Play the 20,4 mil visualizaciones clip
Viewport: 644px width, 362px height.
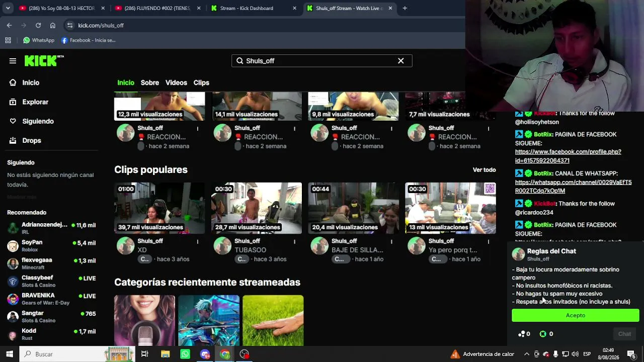pos(353,208)
